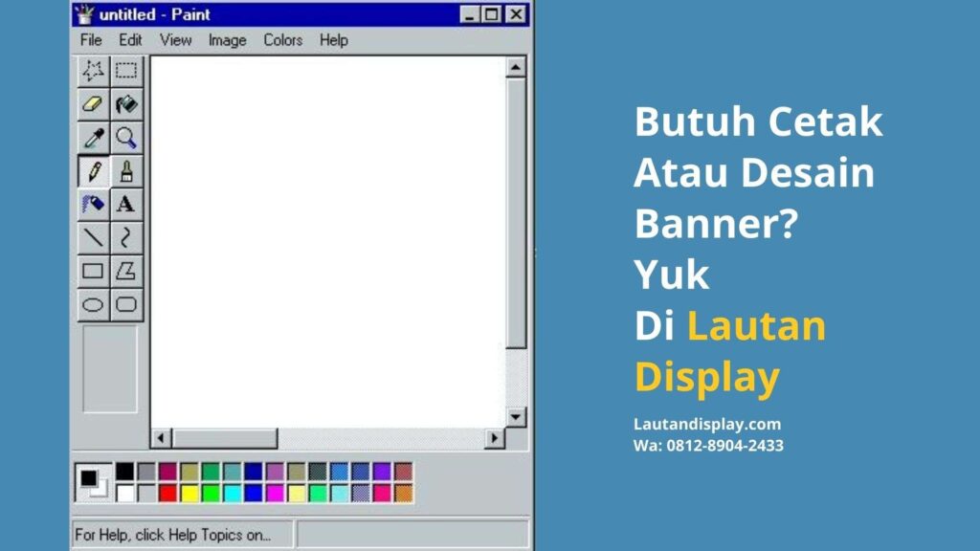Select the Polygon tool
Screen dimensions: 980x551
tap(125, 271)
